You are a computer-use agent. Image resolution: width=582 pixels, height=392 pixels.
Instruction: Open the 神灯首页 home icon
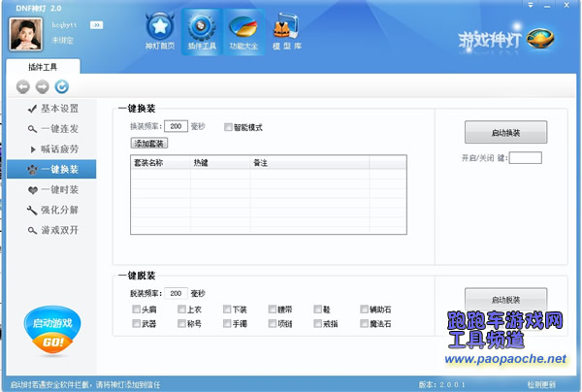point(160,31)
